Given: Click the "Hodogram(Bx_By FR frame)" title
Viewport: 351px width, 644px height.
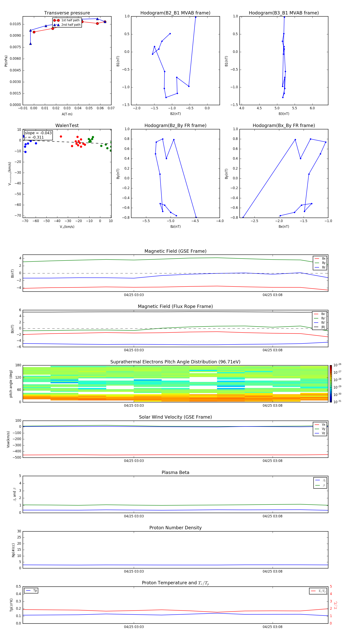Looking at the screenshot, I should [x=284, y=125].
